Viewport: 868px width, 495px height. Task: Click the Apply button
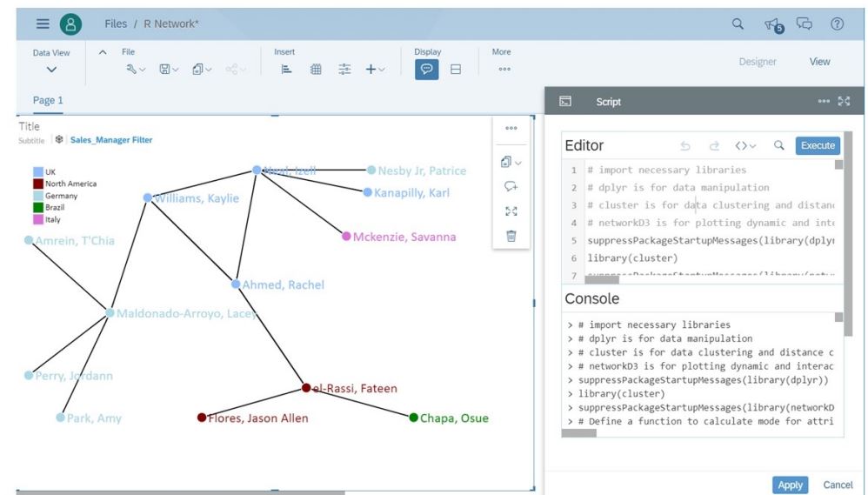(790, 485)
